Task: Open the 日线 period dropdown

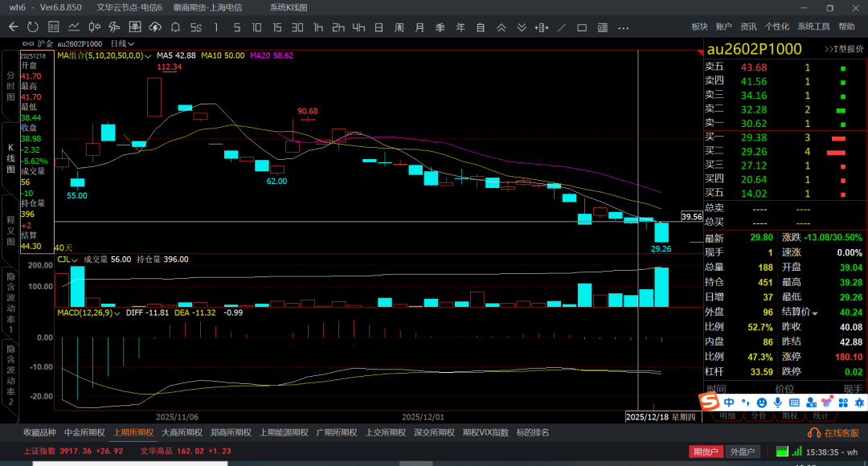Action: click(122, 43)
